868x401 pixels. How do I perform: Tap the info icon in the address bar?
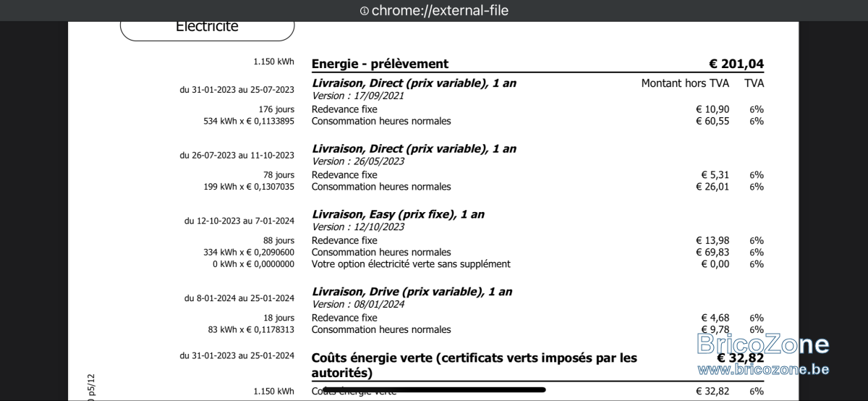(365, 11)
